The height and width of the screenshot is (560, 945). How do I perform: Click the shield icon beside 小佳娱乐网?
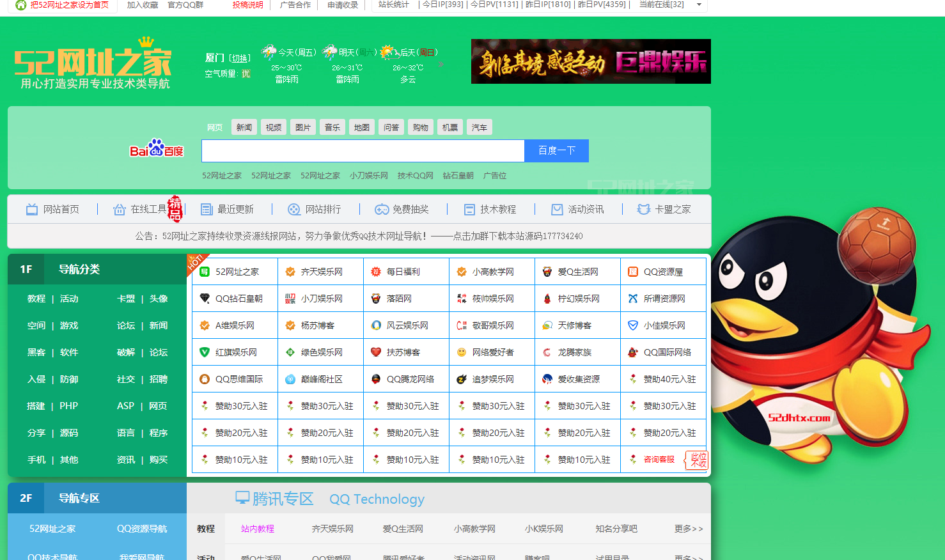(x=633, y=325)
